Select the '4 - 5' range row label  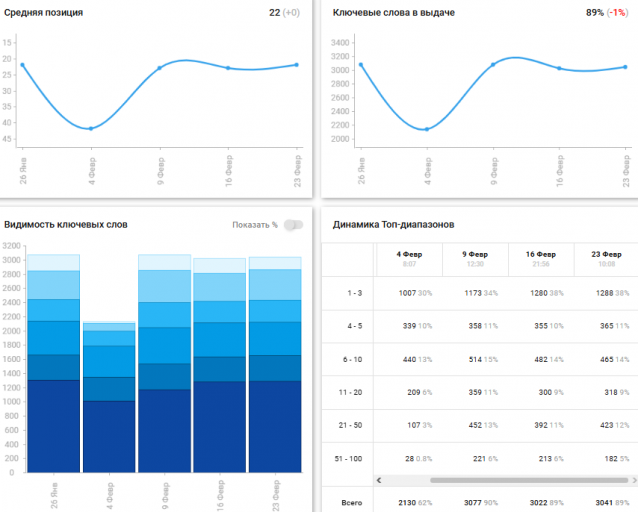[x=354, y=326]
